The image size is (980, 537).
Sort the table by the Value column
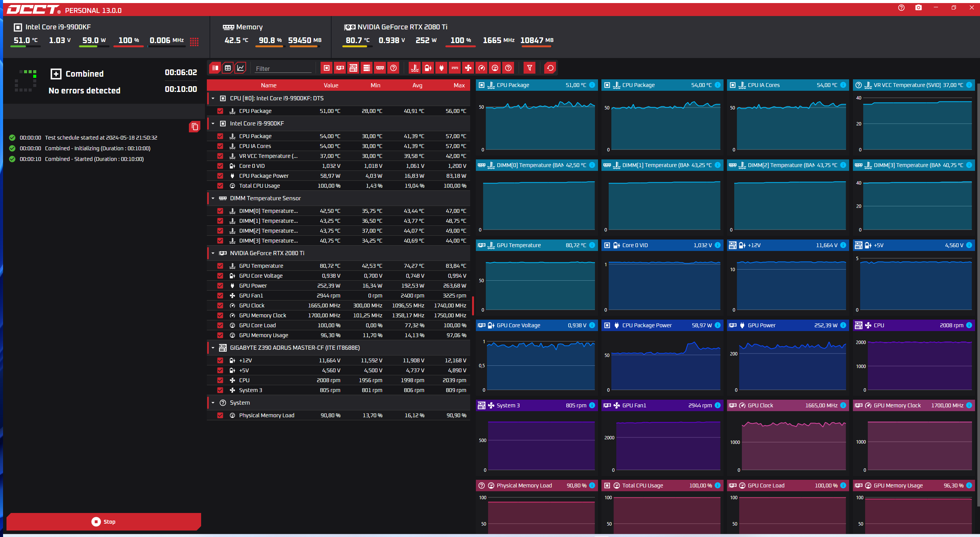point(331,85)
